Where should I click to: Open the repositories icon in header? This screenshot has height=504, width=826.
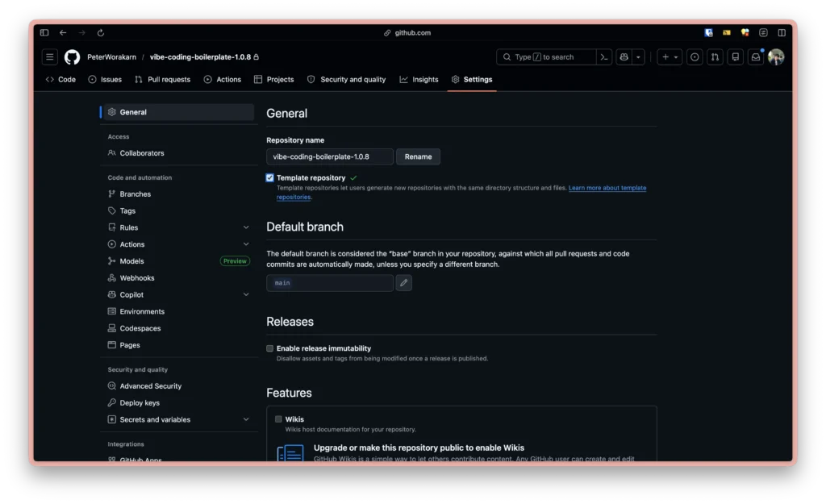click(736, 57)
